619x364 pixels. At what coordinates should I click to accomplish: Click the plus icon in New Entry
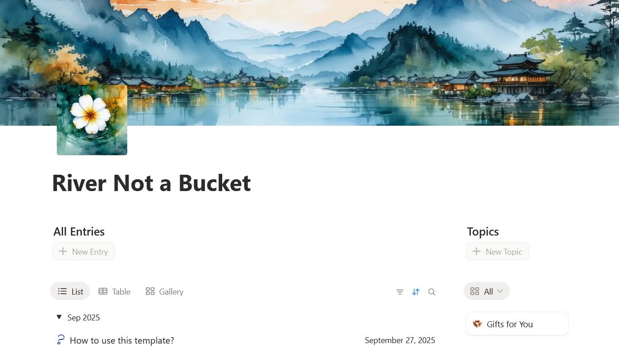(63, 251)
